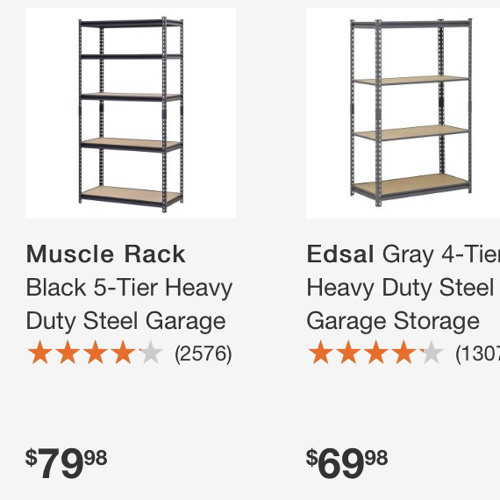This screenshot has width=500, height=500.
Task: Click the $79.98 price
Action: tap(66, 463)
